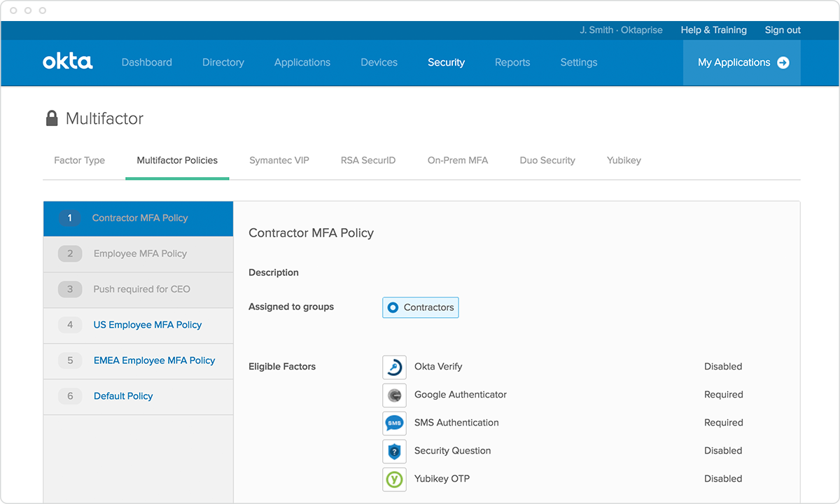Click the Okta logo

coord(67,62)
